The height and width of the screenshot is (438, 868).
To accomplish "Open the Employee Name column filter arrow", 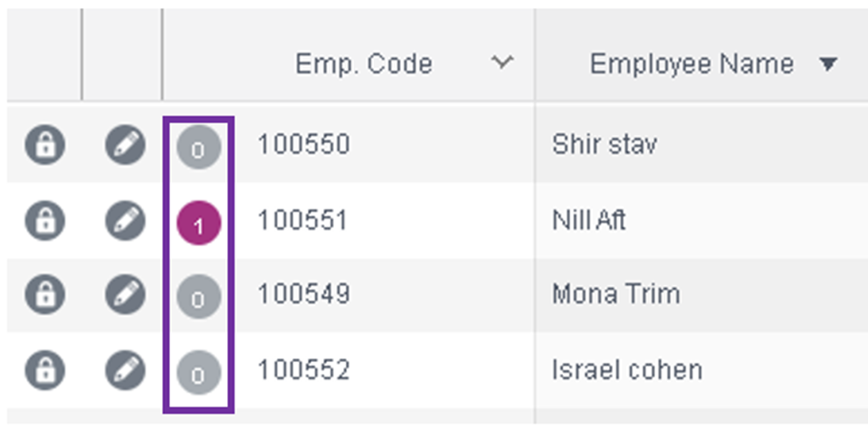I will tap(828, 64).
